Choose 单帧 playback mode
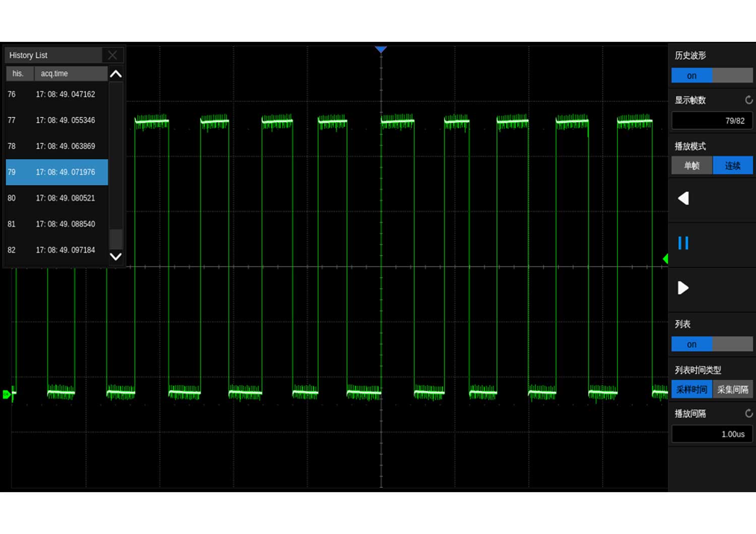Image resolution: width=756 pixels, height=534 pixels. (692, 165)
